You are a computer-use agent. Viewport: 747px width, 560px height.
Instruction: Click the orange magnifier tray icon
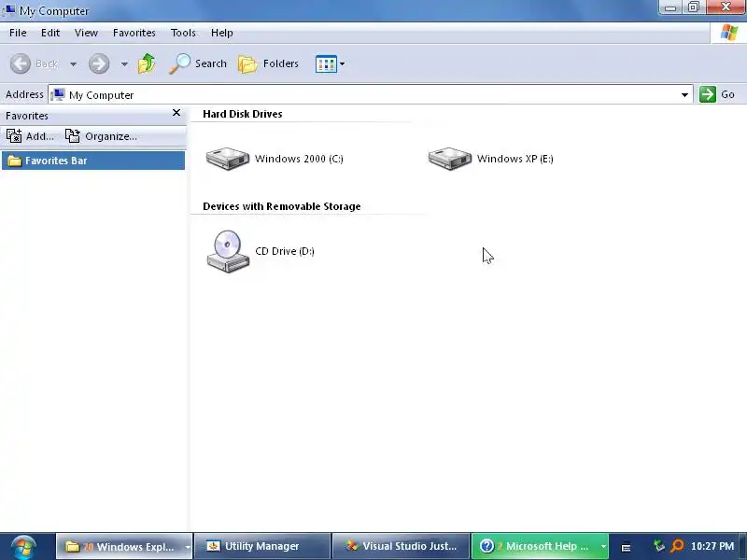pos(677,546)
